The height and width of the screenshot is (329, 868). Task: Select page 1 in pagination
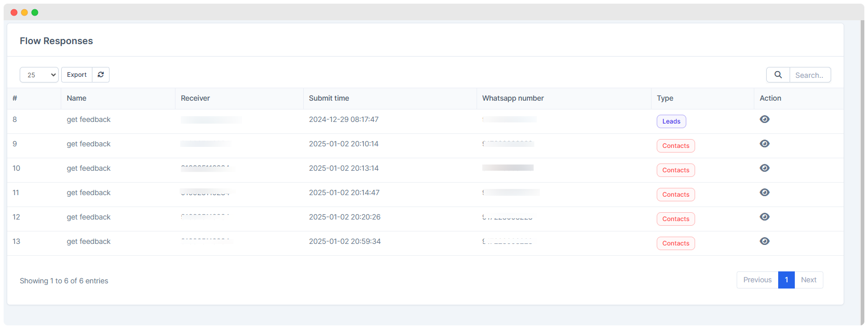tap(786, 280)
